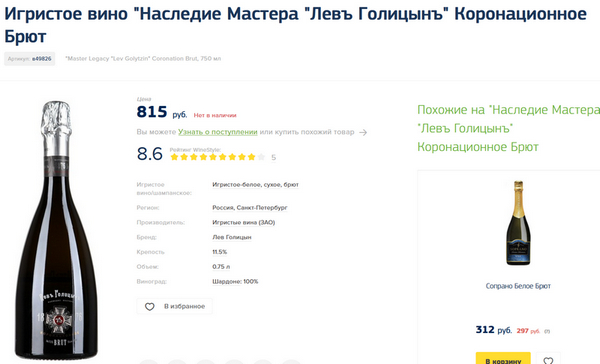Add the wine to favorites via В избранное
Screen dimensions: 600x364
(x=174, y=306)
